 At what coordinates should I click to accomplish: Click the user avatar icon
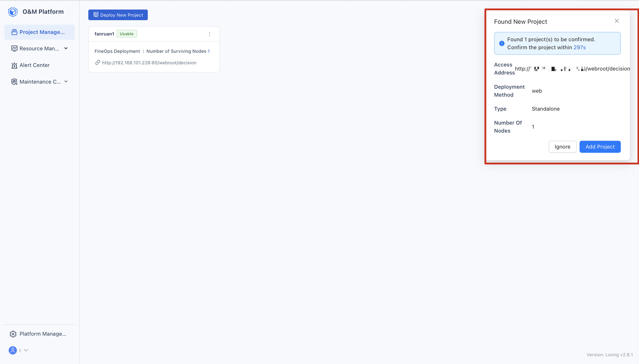pyautogui.click(x=13, y=350)
